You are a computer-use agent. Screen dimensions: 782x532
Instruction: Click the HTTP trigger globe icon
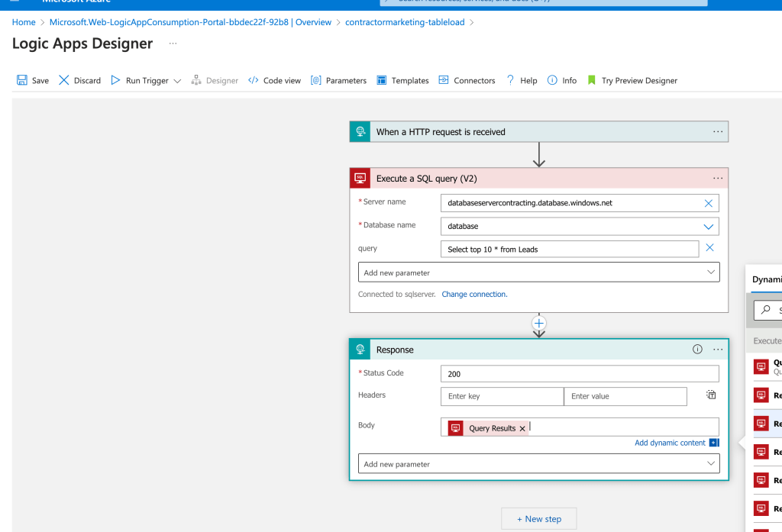(360, 131)
